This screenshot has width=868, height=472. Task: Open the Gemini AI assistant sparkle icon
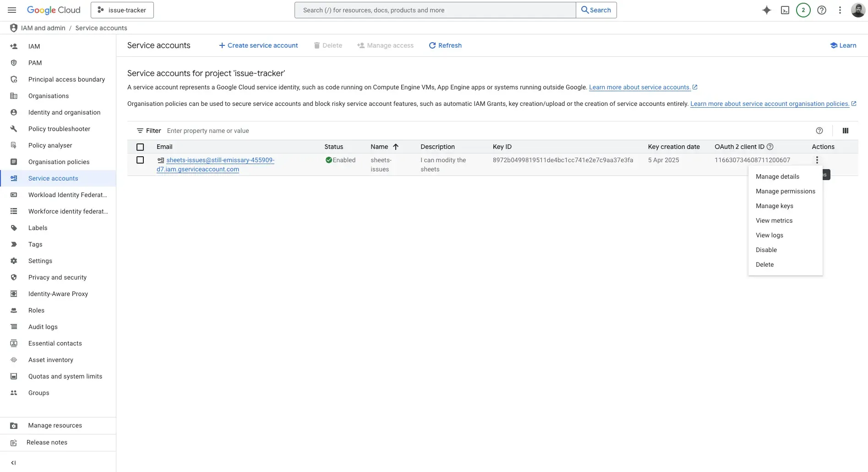click(766, 10)
